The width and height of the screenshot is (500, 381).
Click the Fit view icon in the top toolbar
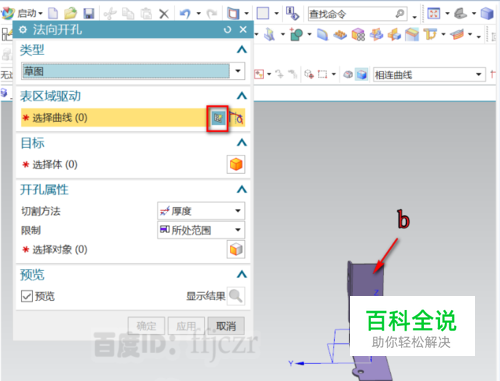433,14
